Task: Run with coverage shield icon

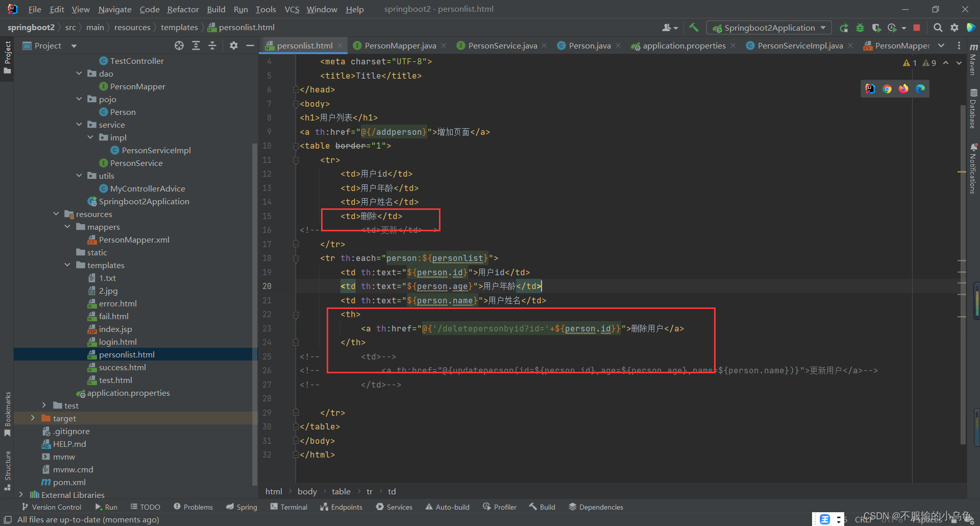Action: 876,28
